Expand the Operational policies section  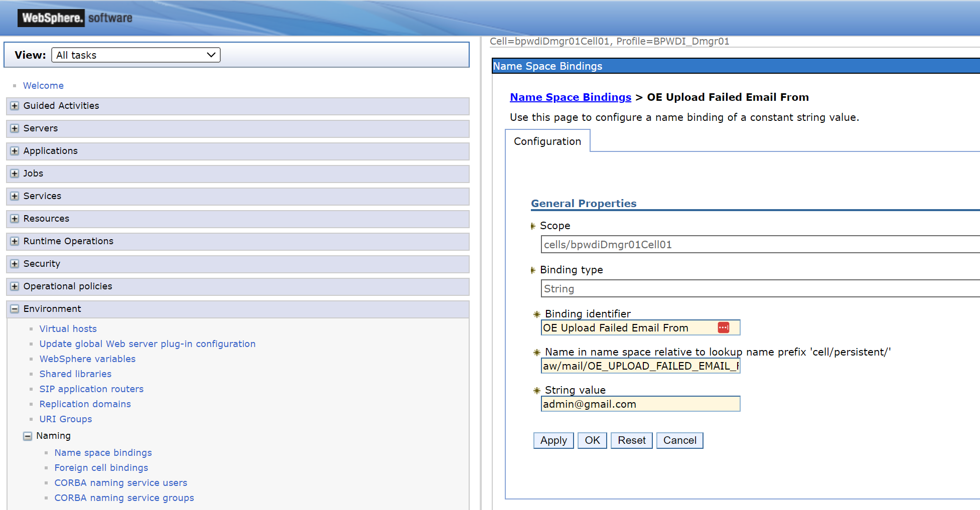[x=14, y=286]
